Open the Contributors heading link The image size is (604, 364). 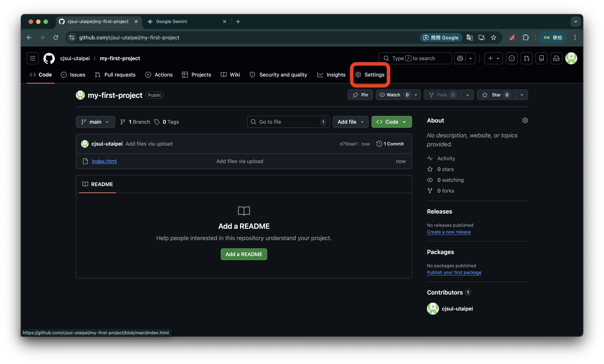449,292
